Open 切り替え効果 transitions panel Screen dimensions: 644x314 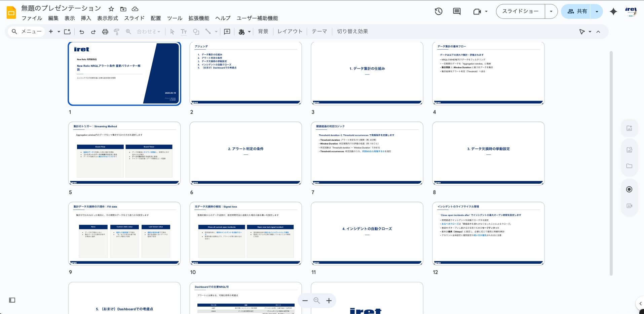[x=352, y=31]
